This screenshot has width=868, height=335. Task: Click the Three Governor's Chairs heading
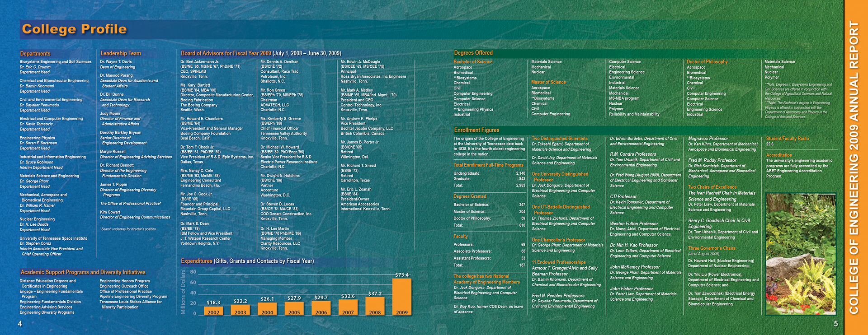(x=712, y=248)
